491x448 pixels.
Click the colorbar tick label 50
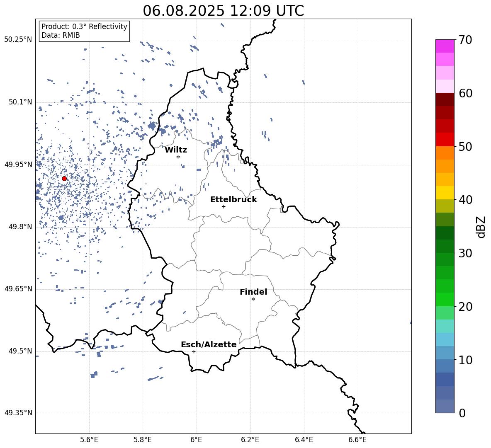coord(465,146)
